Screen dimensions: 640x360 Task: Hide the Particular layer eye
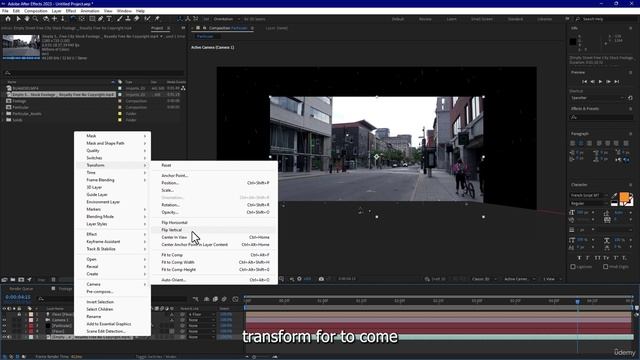click(x=4, y=326)
